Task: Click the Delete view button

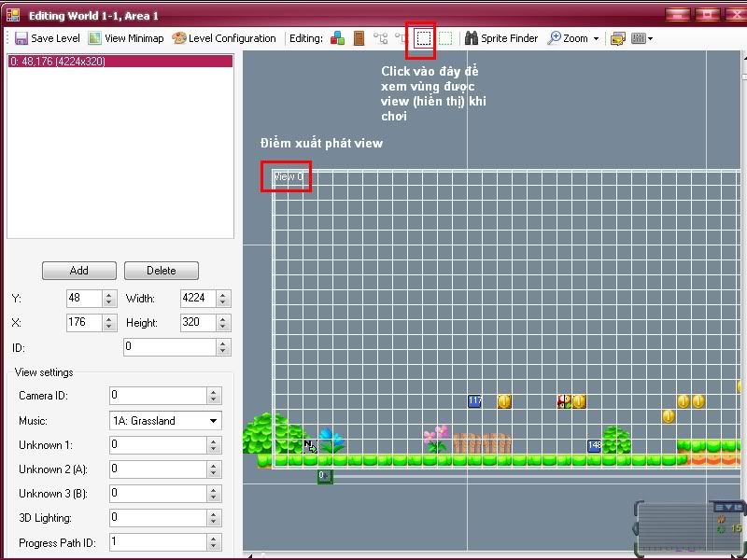Action: click(161, 271)
